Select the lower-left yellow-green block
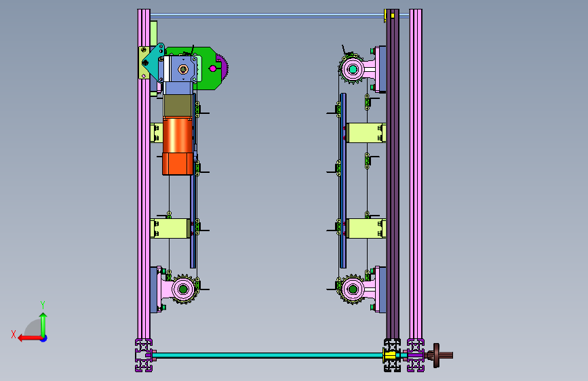This screenshot has width=588, height=381. coord(170,228)
